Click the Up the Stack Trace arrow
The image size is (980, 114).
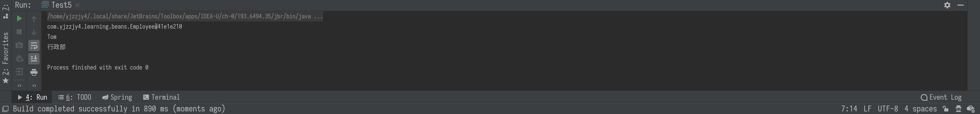click(x=34, y=19)
